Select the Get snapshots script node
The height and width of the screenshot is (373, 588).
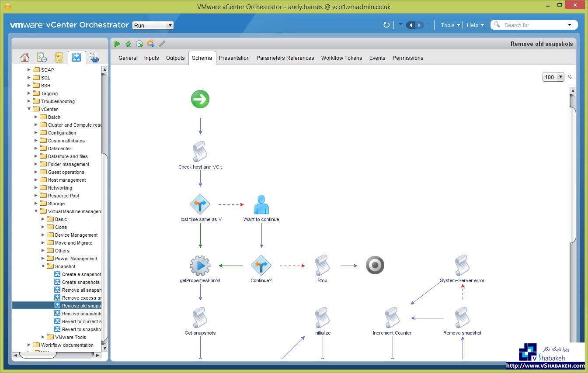tap(200, 318)
